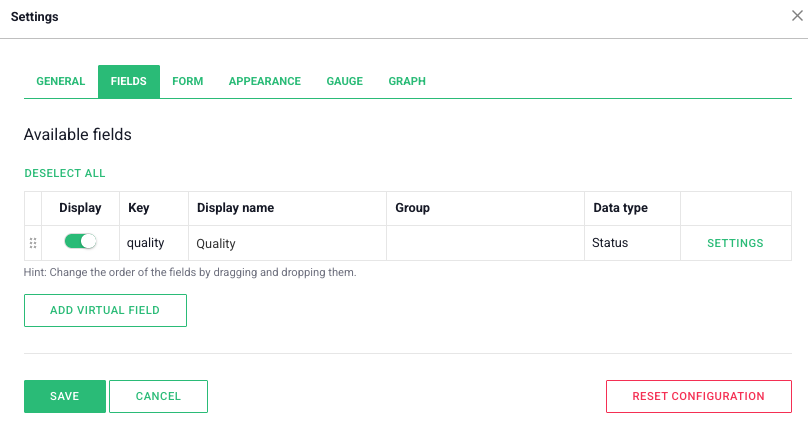The width and height of the screenshot is (808, 434).
Task: Select the Fields tab
Action: click(x=129, y=81)
